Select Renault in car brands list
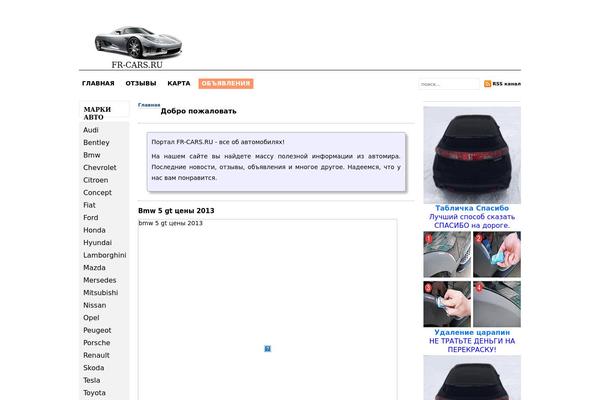 (x=96, y=355)
